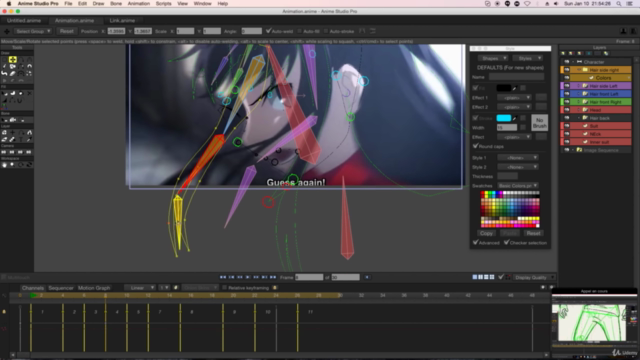The width and height of the screenshot is (640, 360).
Task: Choose the Transform Bone tool
Action: [x=13, y=120]
